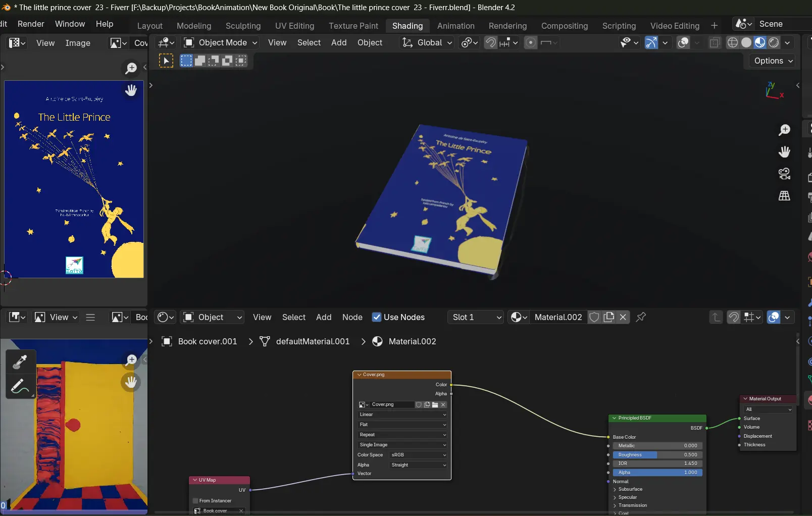Enable the Use Nodes checkbox
The width and height of the screenshot is (812, 516).
pos(377,317)
